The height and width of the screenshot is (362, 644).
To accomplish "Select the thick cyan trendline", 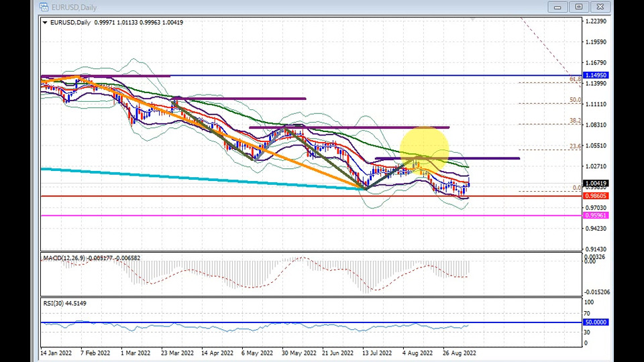I will pyautogui.click(x=201, y=178).
